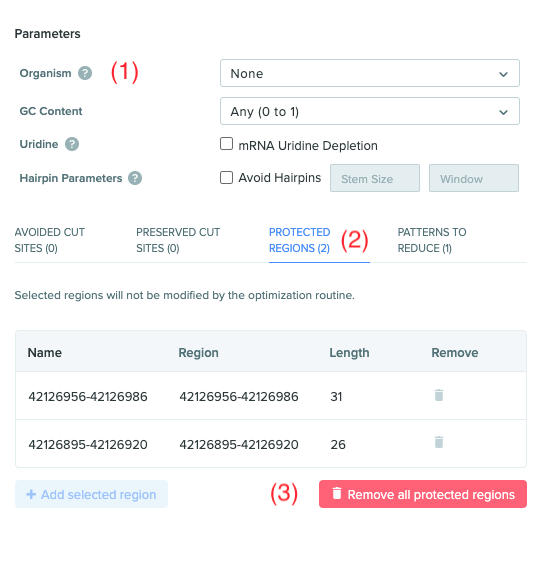Select the Protected Regions tab

click(300, 240)
